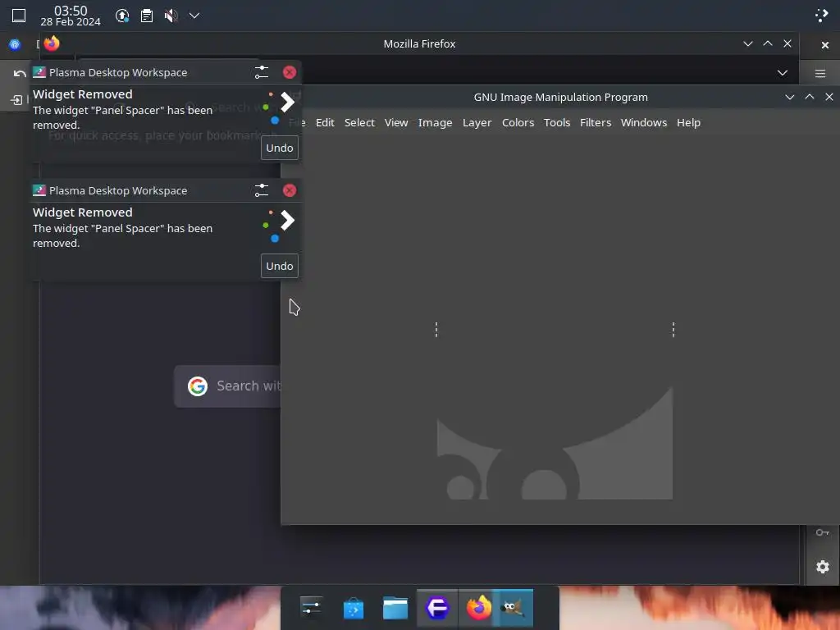
Task: Click the Google search field in Firefox
Action: [228, 386]
